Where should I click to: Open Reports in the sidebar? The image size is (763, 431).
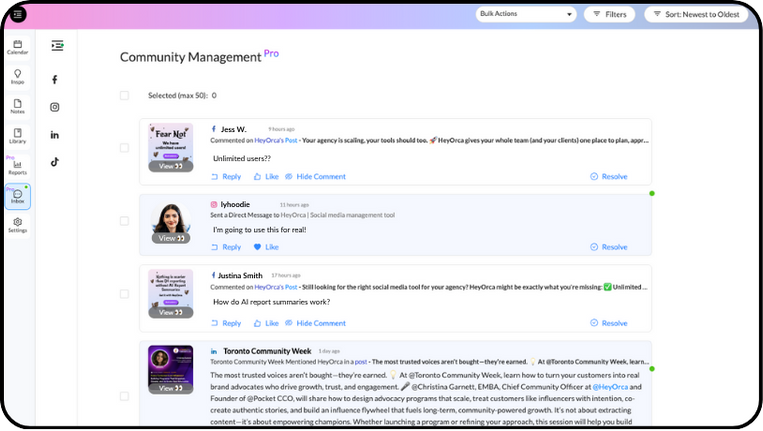(18, 167)
